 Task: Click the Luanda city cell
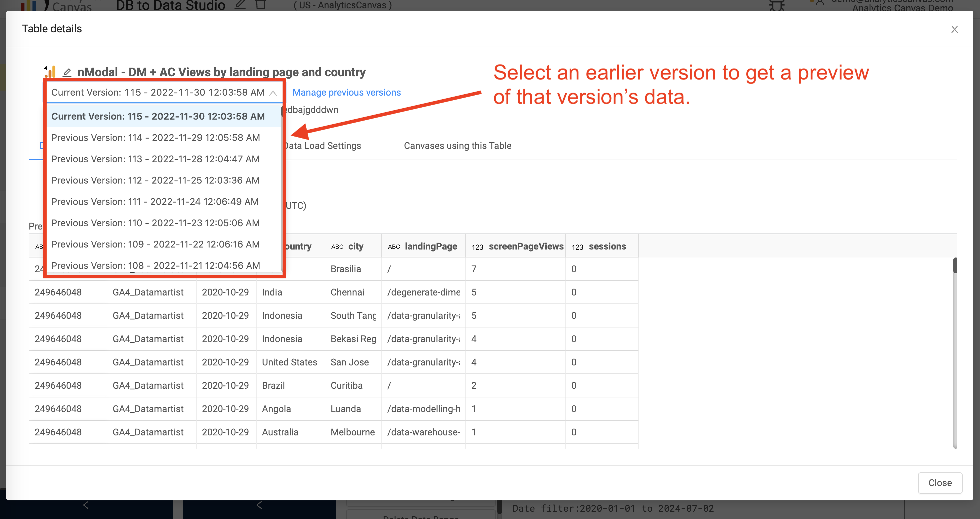(x=353, y=409)
